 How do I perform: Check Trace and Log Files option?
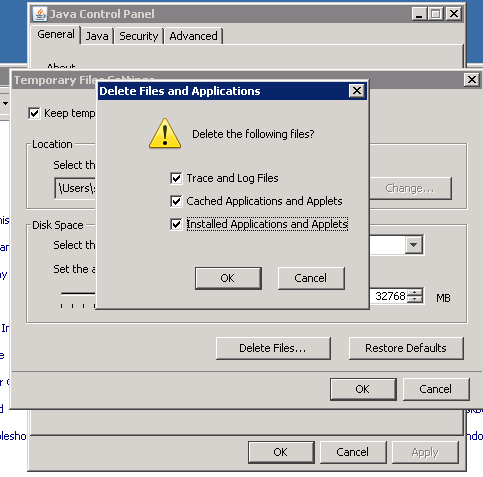point(176,178)
